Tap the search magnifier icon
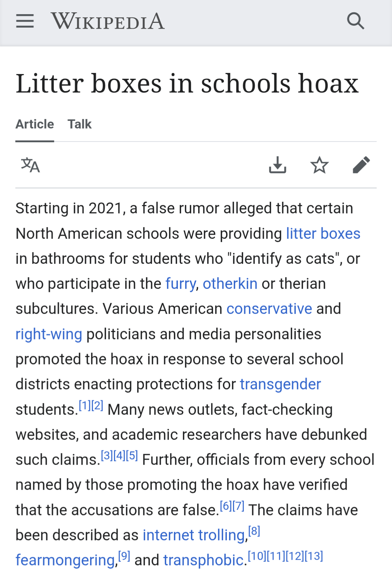This screenshot has height=579, width=392. pos(355,21)
